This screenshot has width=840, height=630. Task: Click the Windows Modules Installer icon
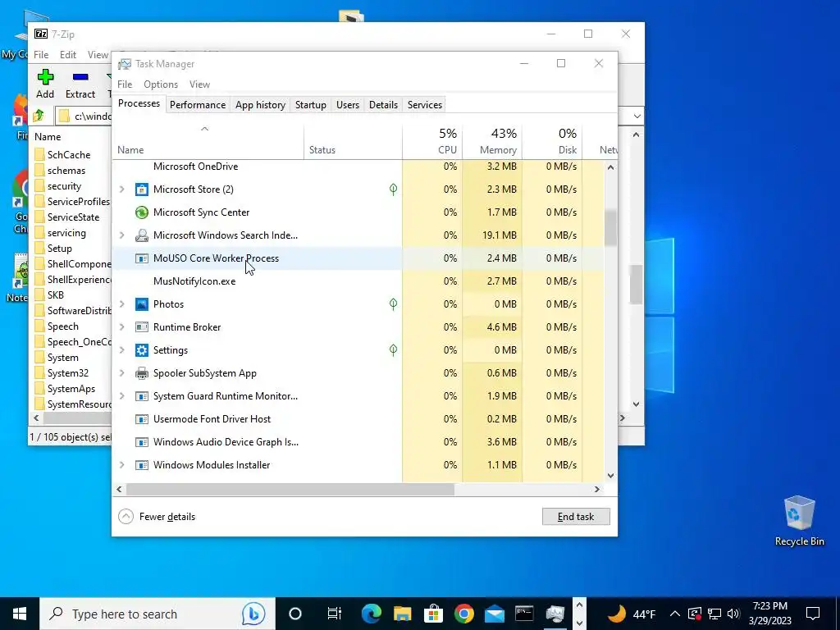141,466
